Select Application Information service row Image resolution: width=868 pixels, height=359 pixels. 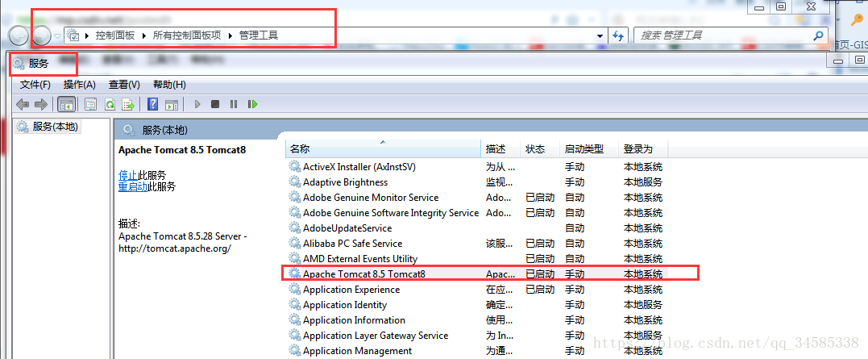(477, 320)
